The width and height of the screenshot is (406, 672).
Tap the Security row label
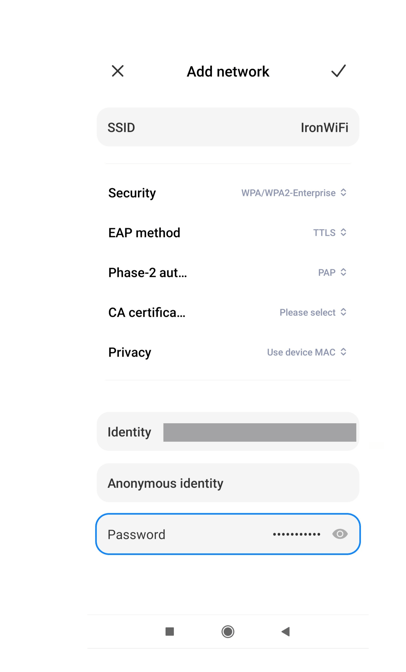click(132, 193)
